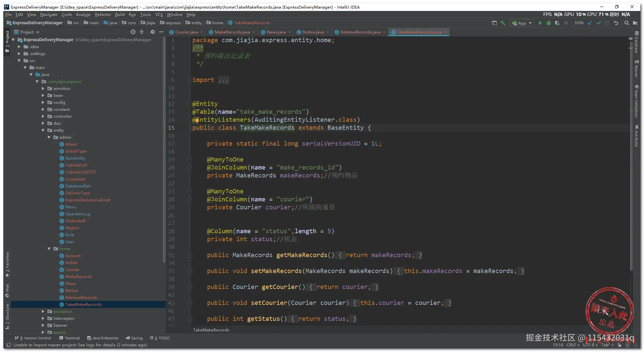Click the SVN update project arrow

point(590,23)
